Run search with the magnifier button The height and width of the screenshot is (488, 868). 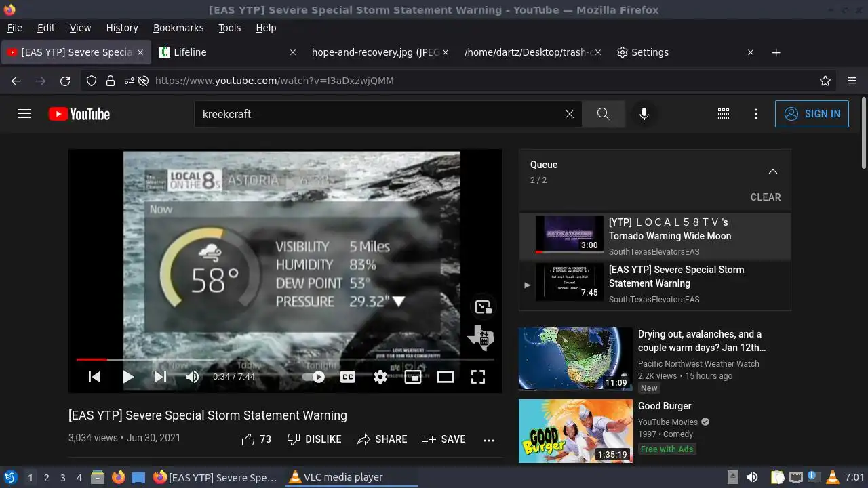tap(603, 114)
